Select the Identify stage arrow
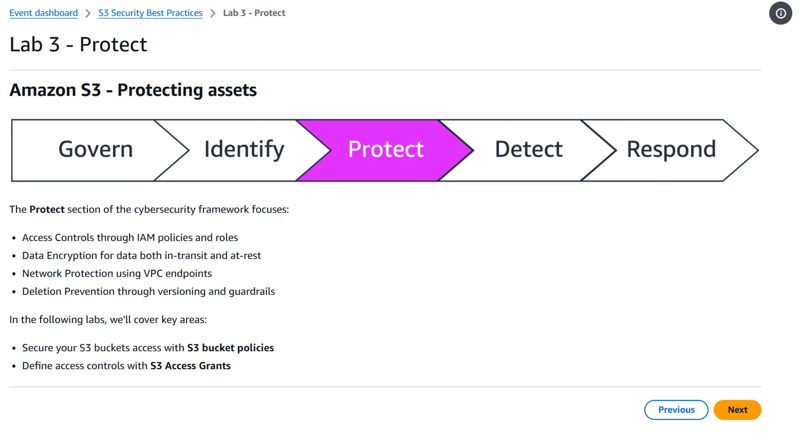The image size is (800, 445). point(244,150)
